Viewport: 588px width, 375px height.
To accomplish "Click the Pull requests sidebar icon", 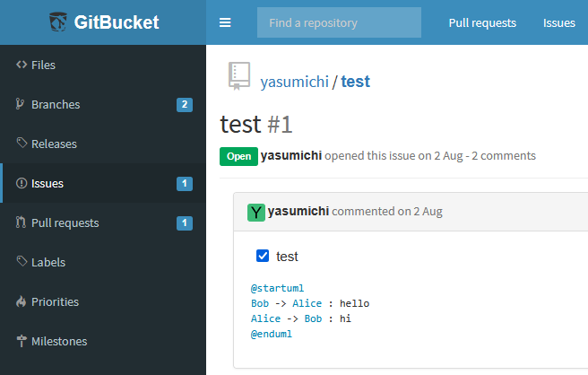I will click(x=21, y=222).
